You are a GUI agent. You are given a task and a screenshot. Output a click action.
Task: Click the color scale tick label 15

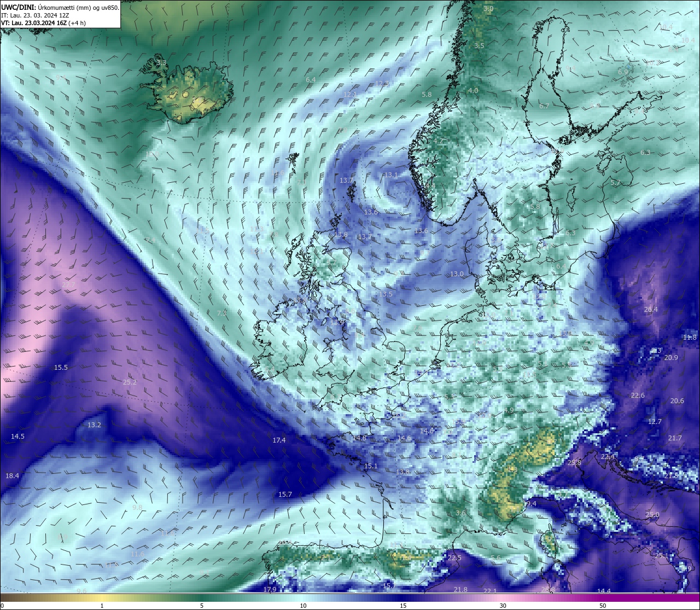point(402,606)
